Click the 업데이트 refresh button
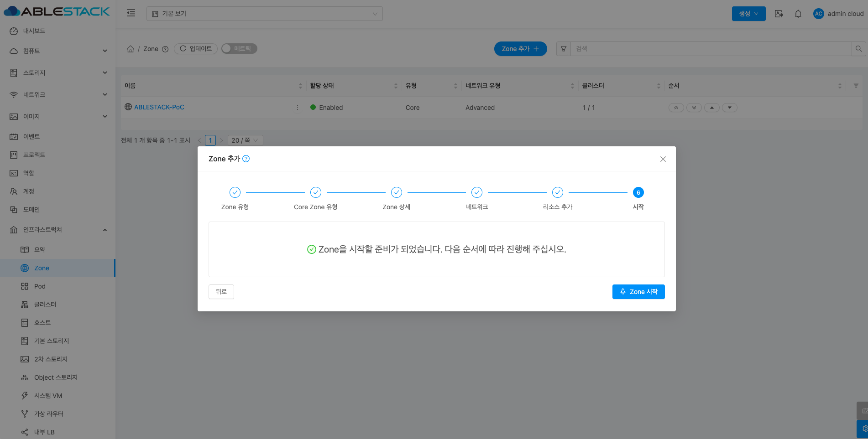868x439 pixels. pyautogui.click(x=196, y=49)
